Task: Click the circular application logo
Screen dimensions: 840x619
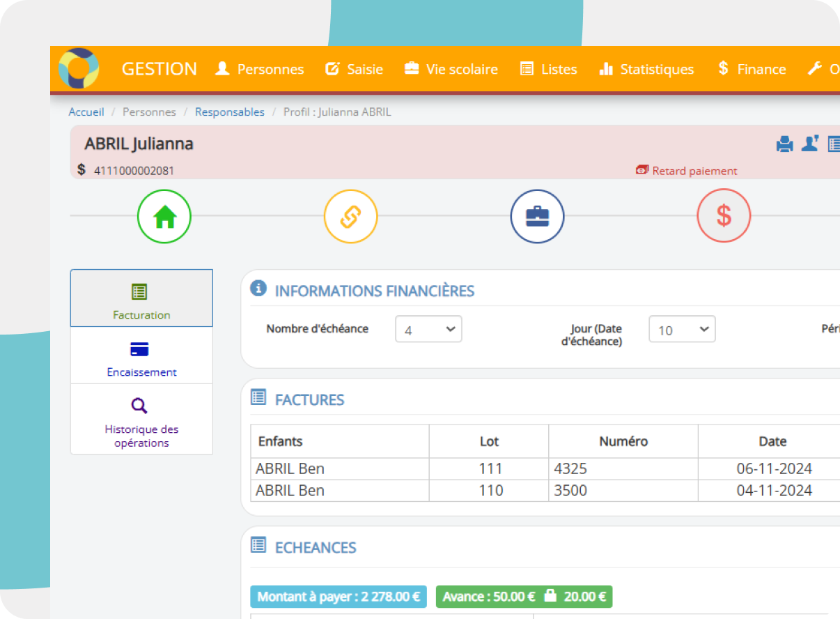Action: point(79,68)
